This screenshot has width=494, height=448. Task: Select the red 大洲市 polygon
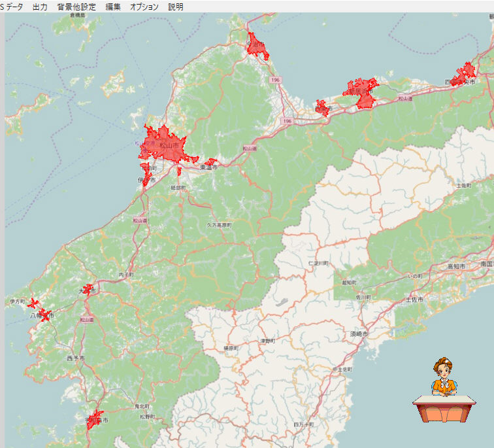pyautogui.click(x=87, y=289)
